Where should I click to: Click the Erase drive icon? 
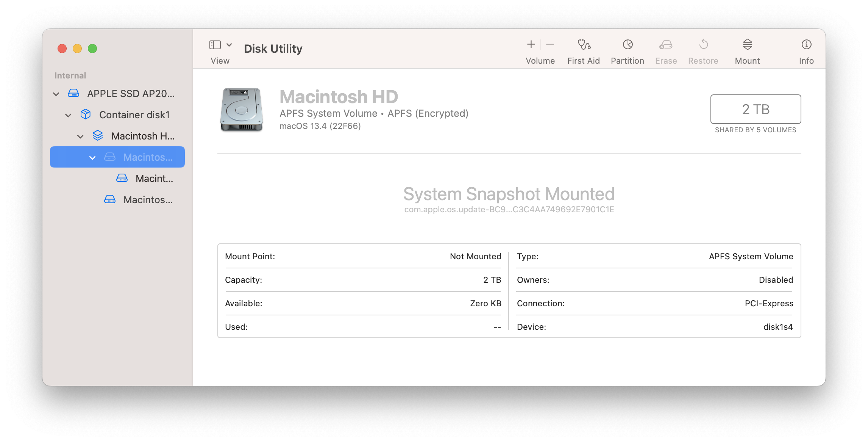pos(666,45)
